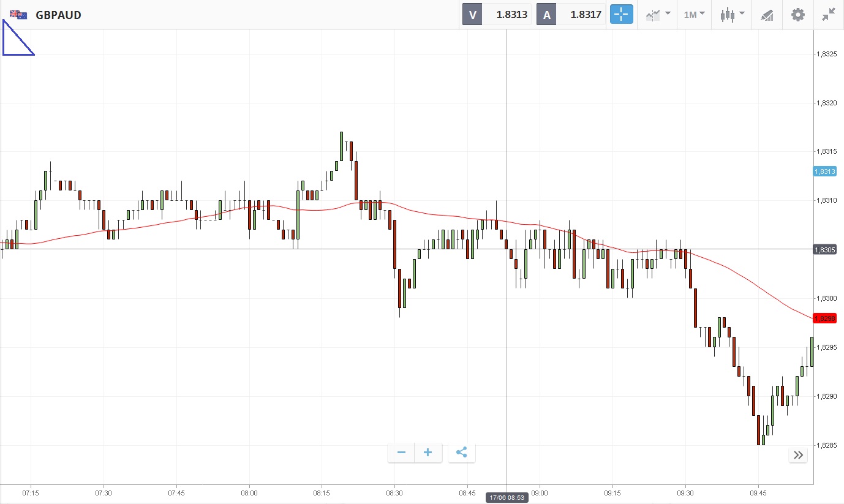
Task: Jump to latest candles double-arrow
Action: 798,454
